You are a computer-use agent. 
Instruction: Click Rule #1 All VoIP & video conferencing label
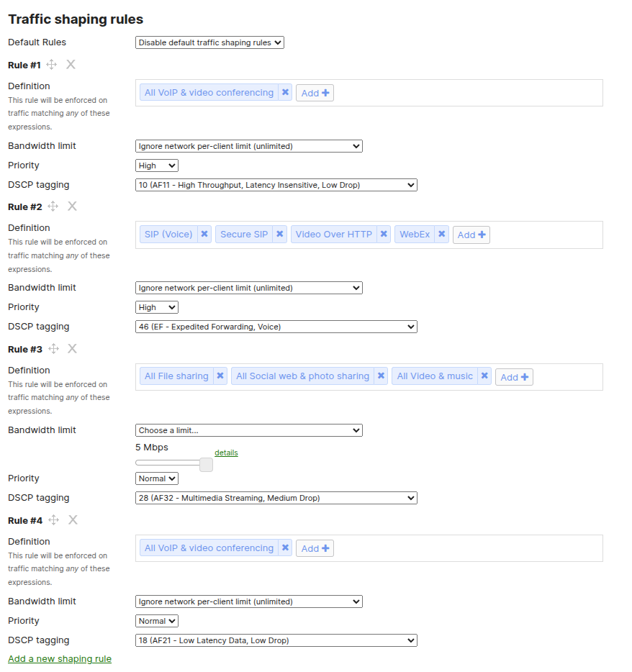point(209,93)
